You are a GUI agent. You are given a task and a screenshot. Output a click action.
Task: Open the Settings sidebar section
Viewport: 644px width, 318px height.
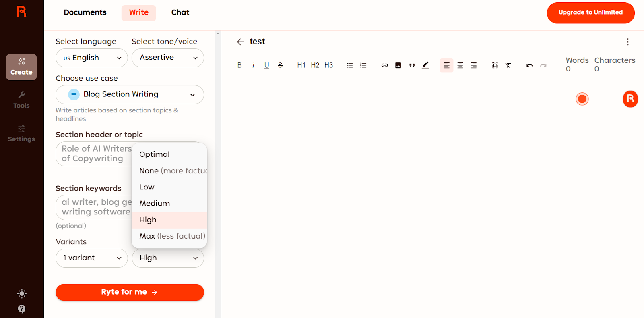tap(21, 133)
